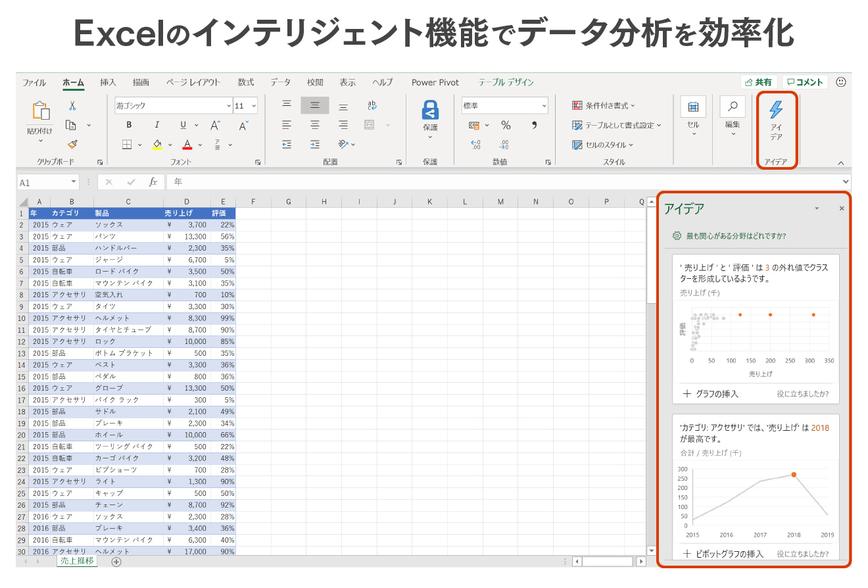Click the accounting currency format icon
Viewport: 868px width, 588px height.
pos(474,125)
